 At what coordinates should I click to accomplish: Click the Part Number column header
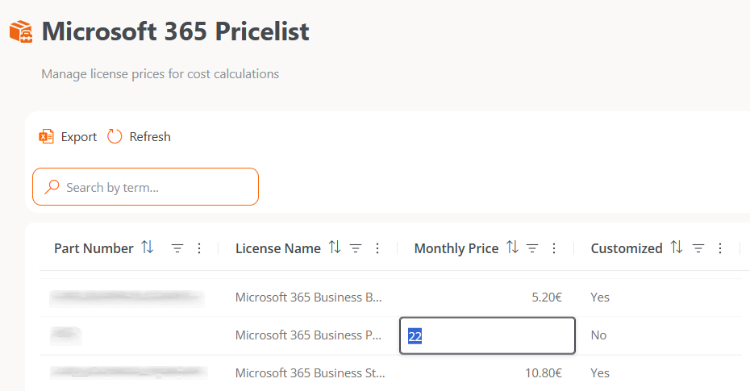coord(94,248)
